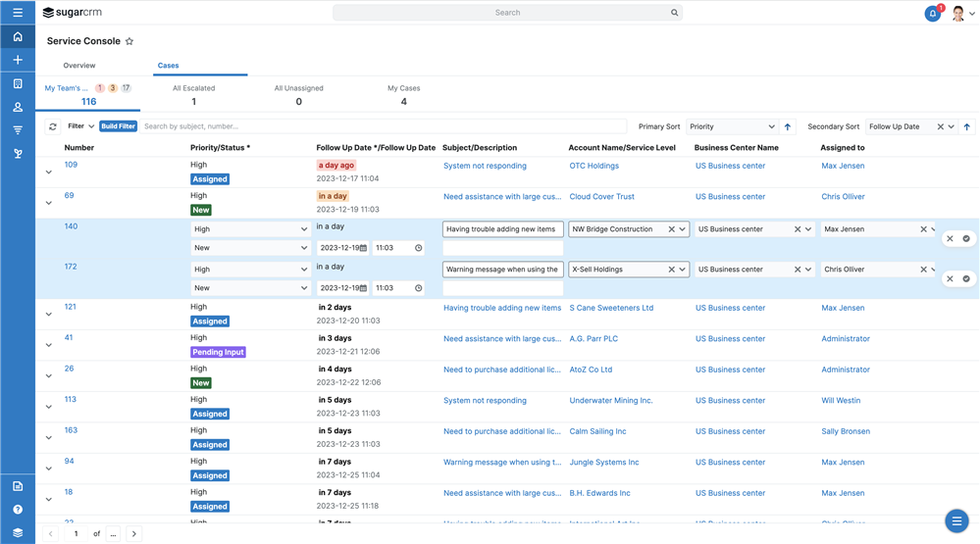Open the help question mark icon
The height and width of the screenshot is (544, 980).
[x=18, y=510]
